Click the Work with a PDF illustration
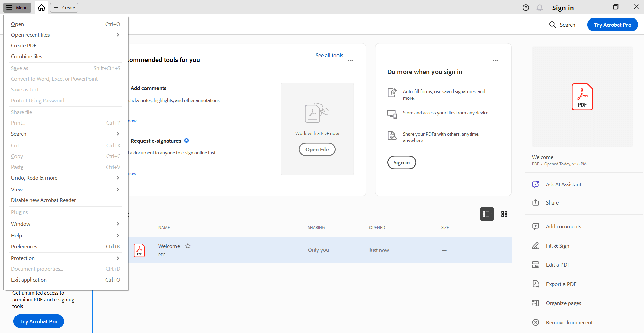The width and height of the screenshot is (644, 333). (x=317, y=113)
